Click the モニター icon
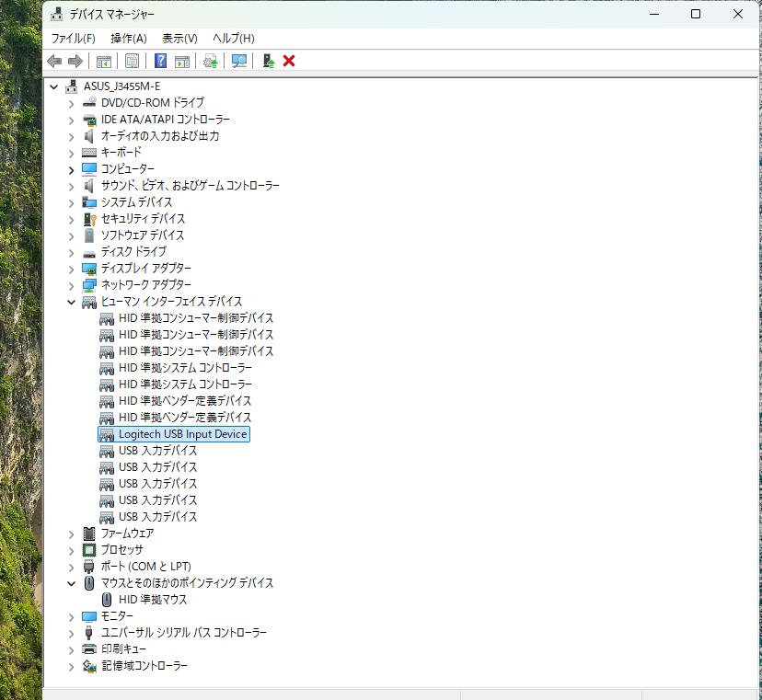The width and height of the screenshot is (762, 700). click(89, 616)
